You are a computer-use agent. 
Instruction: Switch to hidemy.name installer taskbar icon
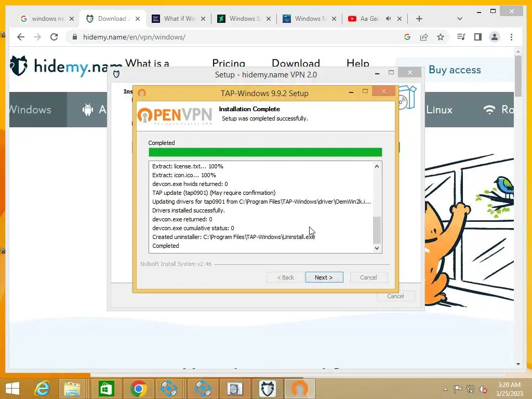tap(267, 389)
